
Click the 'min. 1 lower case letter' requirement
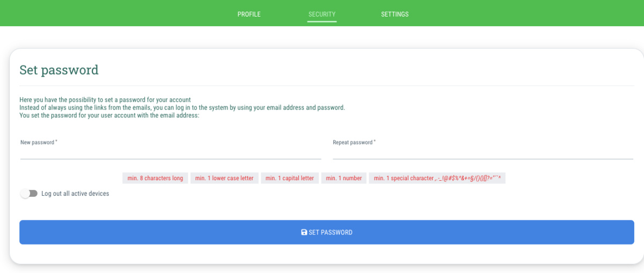pyautogui.click(x=224, y=178)
